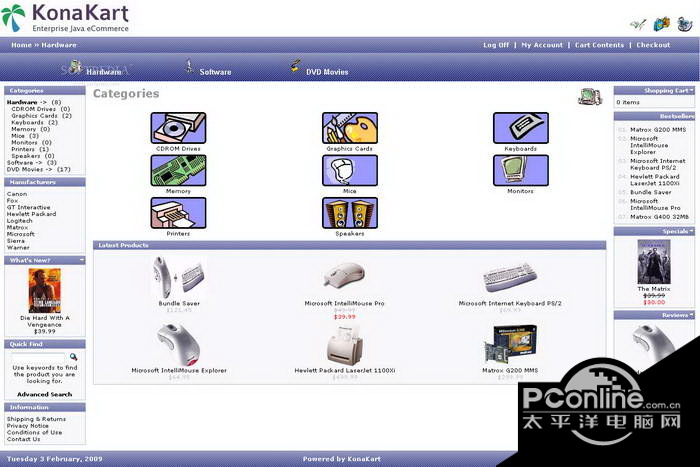Open the Printers category icon

(178, 213)
